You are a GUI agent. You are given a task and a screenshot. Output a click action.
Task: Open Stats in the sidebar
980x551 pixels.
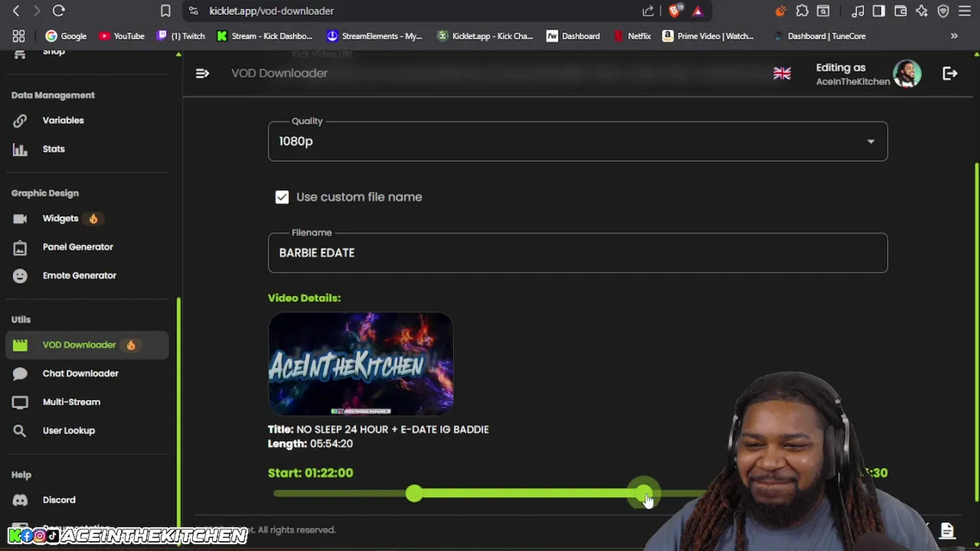point(87,148)
